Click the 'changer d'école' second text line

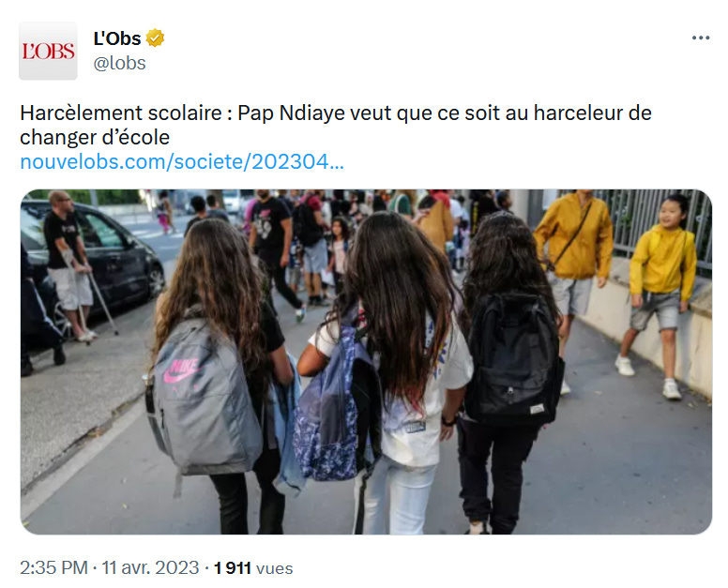(x=95, y=137)
